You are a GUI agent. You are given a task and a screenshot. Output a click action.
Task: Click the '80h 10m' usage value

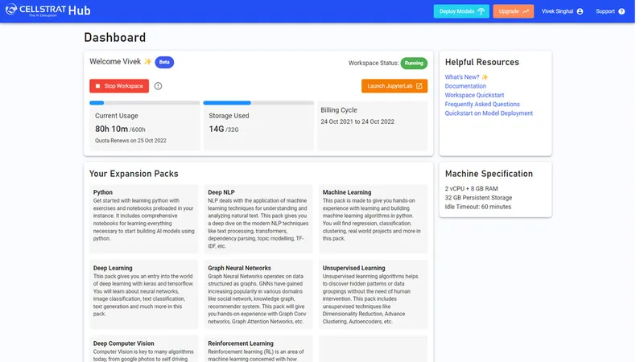pyautogui.click(x=111, y=129)
